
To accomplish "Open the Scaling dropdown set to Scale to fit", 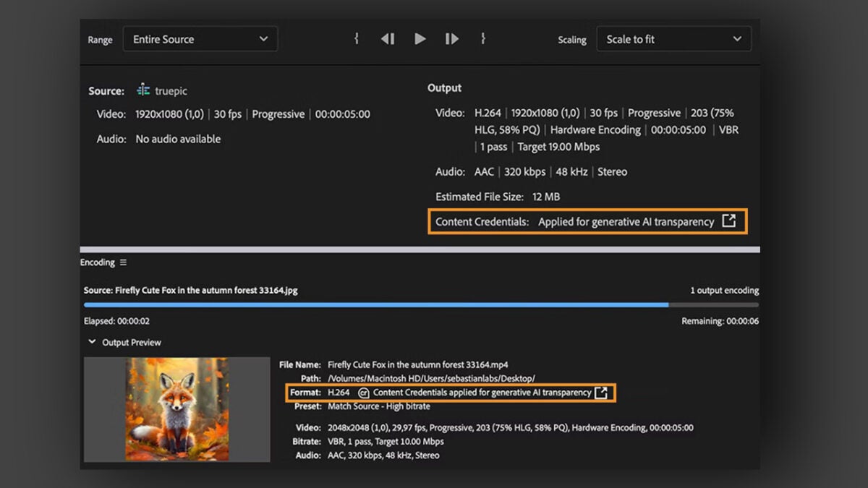I will click(673, 40).
